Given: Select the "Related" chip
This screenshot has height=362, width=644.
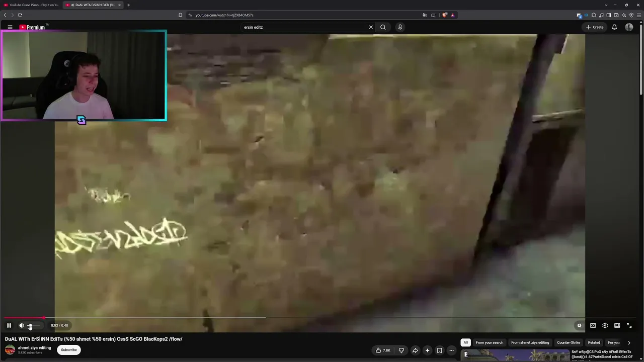Looking at the screenshot, I should pyautogui.click(x=594, y=343).
